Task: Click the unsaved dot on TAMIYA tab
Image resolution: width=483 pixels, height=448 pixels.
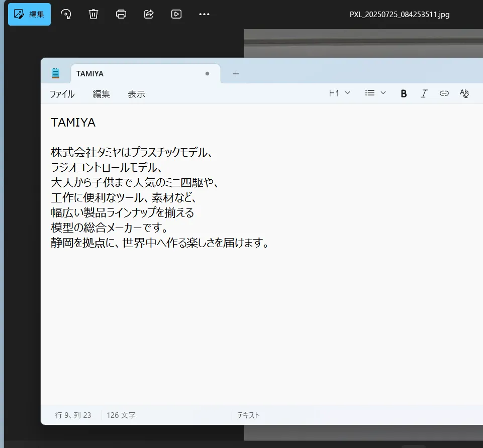Action: click(207, 74)
